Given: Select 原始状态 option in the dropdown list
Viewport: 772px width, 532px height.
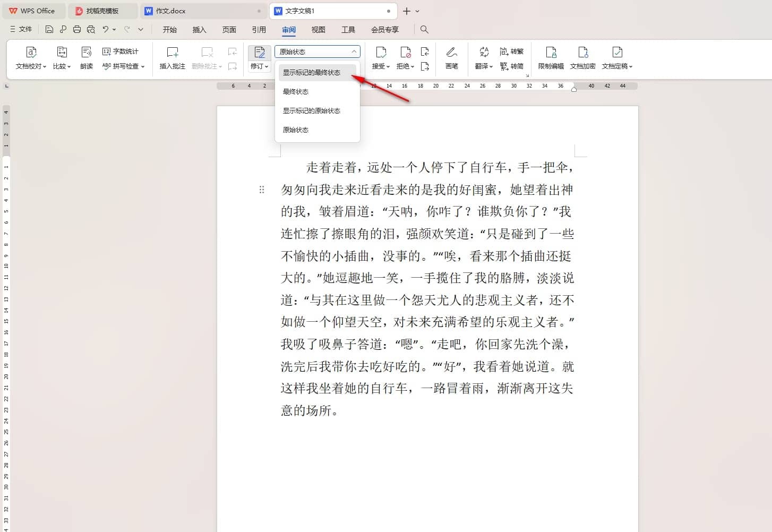Looking at the screenshot, I should coord(318,130).
